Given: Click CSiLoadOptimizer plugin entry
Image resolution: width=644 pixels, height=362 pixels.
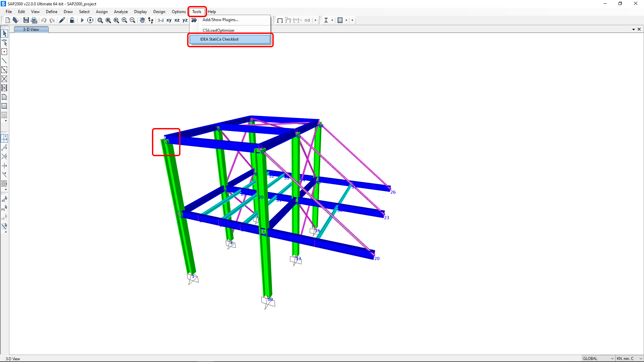Looking at the screenshot, I should (218, 30).
